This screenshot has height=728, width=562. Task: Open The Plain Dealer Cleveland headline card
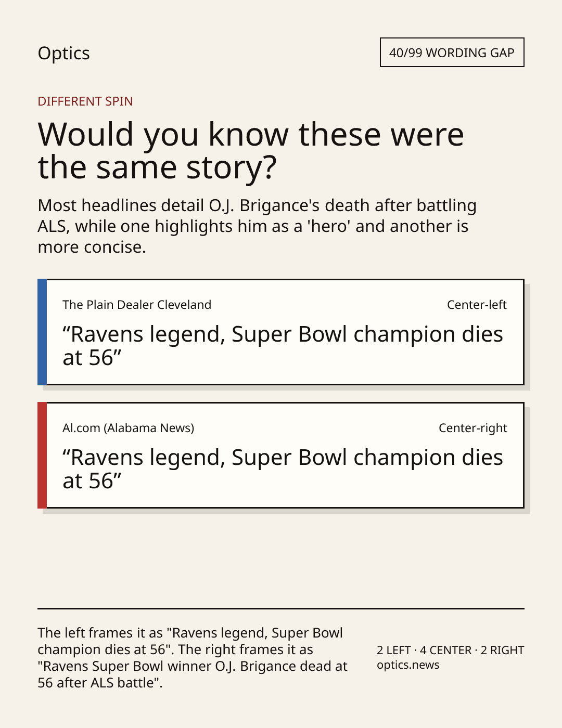[281, 332]
